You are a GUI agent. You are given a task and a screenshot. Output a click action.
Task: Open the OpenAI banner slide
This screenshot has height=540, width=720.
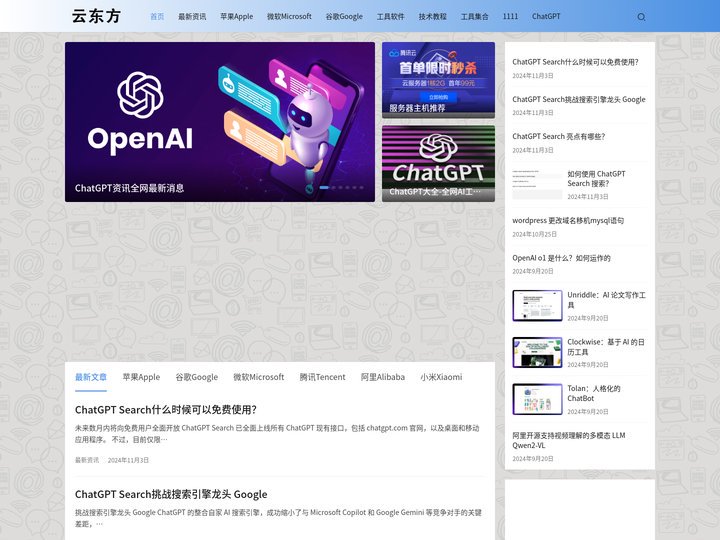click(220, 122)
